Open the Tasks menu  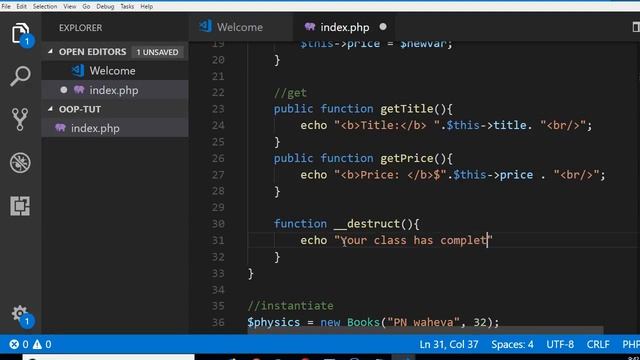(127, 6)
